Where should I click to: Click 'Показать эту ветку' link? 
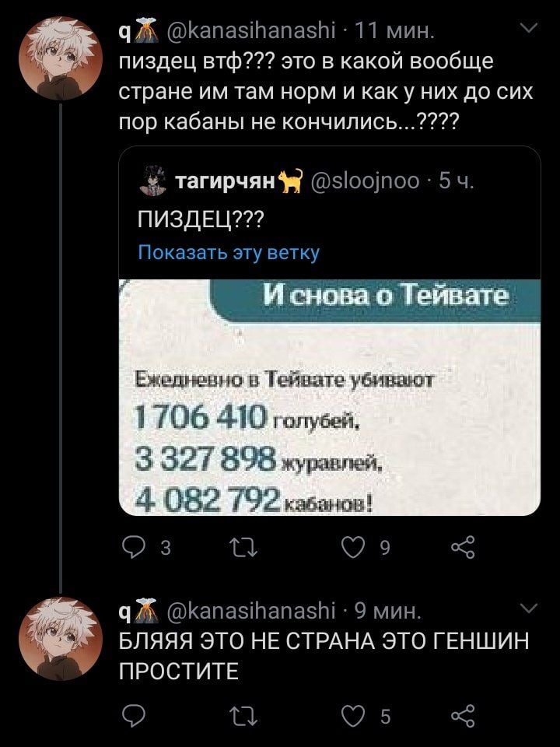coord(229,252)
